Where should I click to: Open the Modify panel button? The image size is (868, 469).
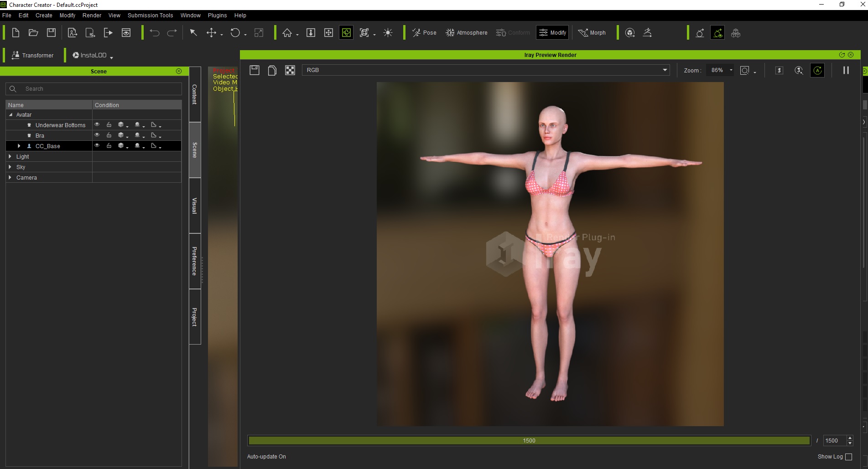552,33
